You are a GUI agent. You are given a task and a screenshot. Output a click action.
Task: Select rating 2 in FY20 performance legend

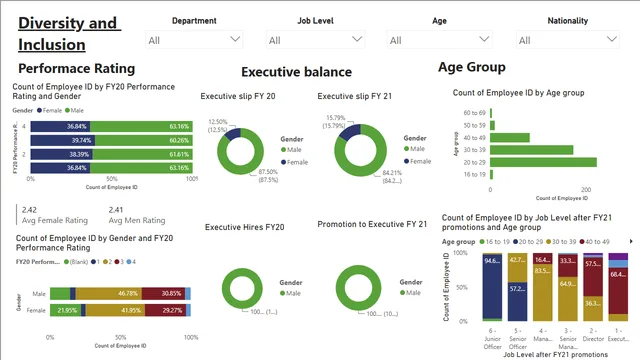point(107,262)
